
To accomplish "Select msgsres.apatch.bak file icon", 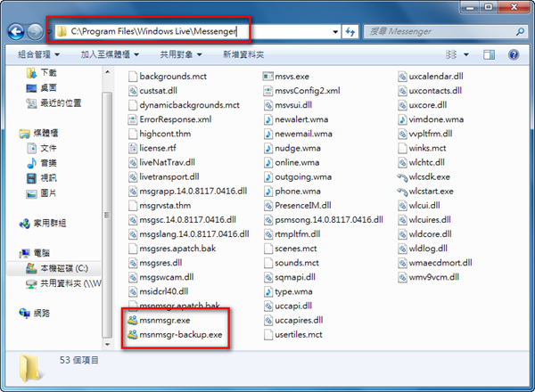I will tap(132, 249).
